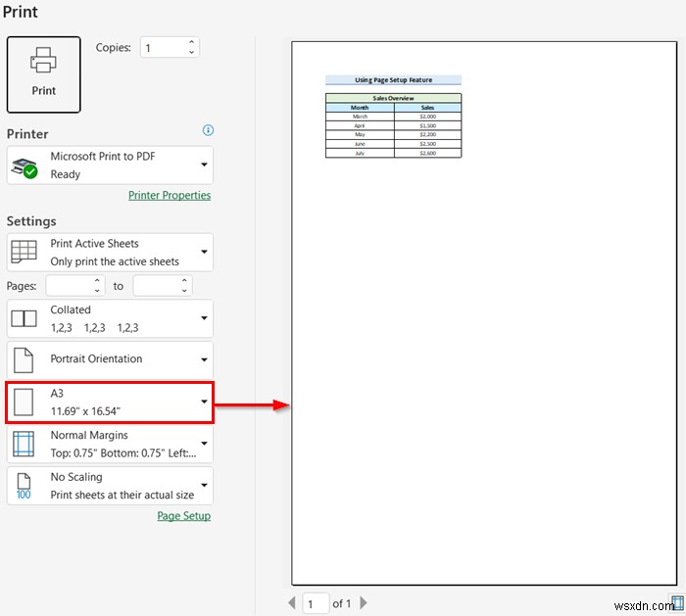This screenshot has height=616, width=686.
Task: Click the A3 paper size icon
Action: [24, 403]
